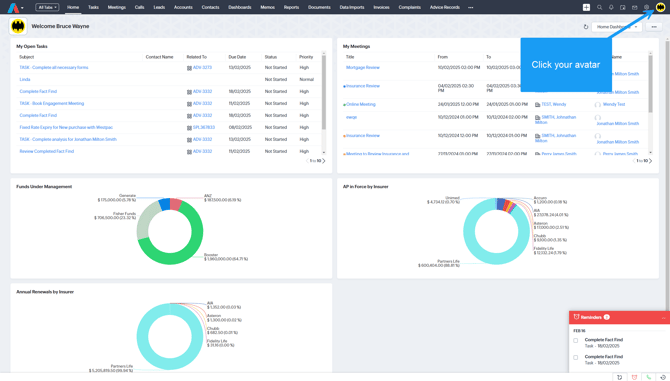The height and width of the screenshot is (381, 670).
Task: Click the Batman user avatar in top bar
Action: click(660, 7)
